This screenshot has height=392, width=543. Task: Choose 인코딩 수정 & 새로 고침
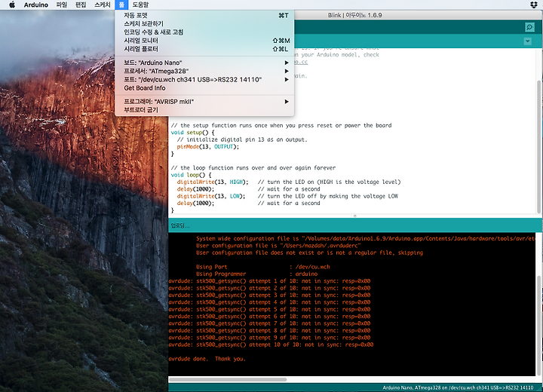tap(204, 32)
